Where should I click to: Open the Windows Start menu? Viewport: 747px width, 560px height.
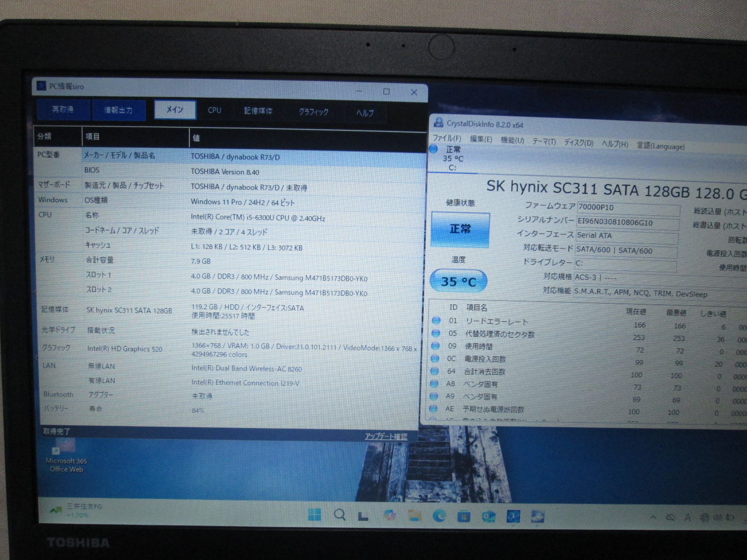point(314,515)
